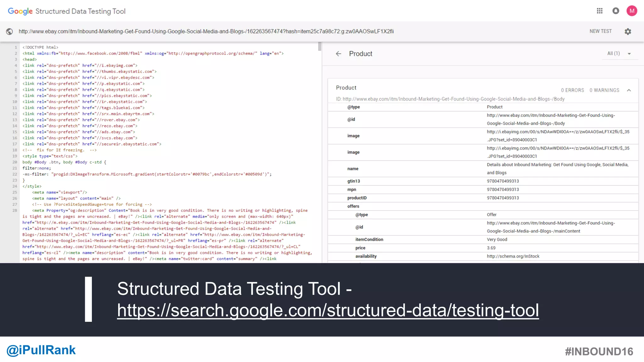Go back using the arrow beside Product
The height and width of the screenshot is (362, 644).
[x=338, y=54]
